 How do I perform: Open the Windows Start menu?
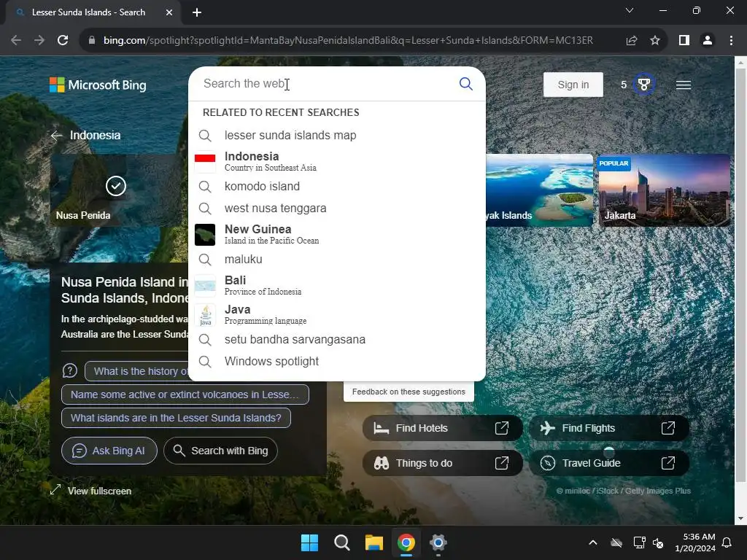pos(309,542)
